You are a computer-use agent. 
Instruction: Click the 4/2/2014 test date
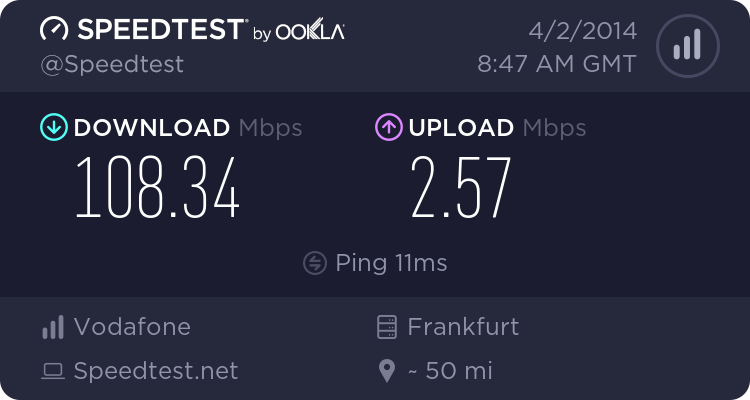tap(585, 29)
